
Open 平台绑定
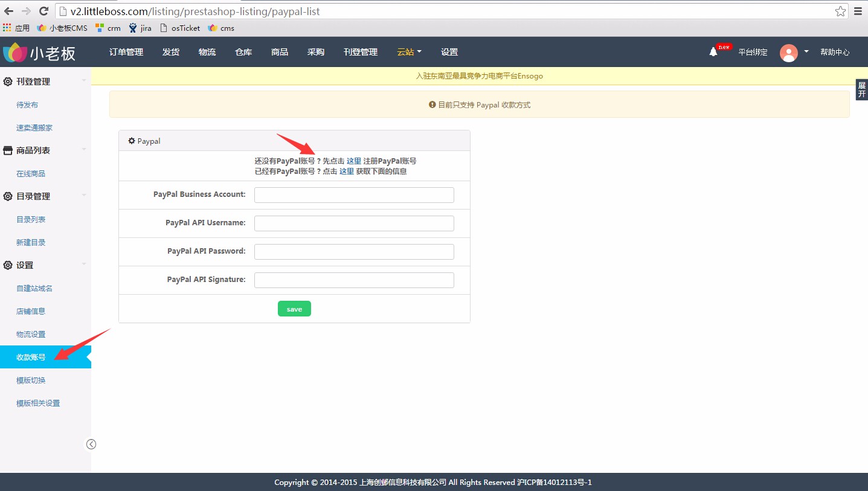tap(753, 52)
